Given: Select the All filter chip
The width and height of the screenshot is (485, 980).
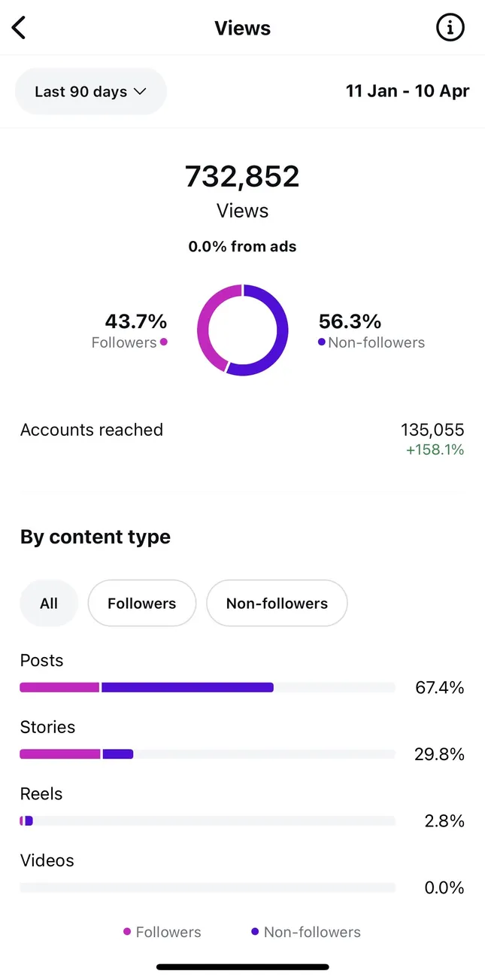Looking at the screenshot, I should (x=49, y=603).
